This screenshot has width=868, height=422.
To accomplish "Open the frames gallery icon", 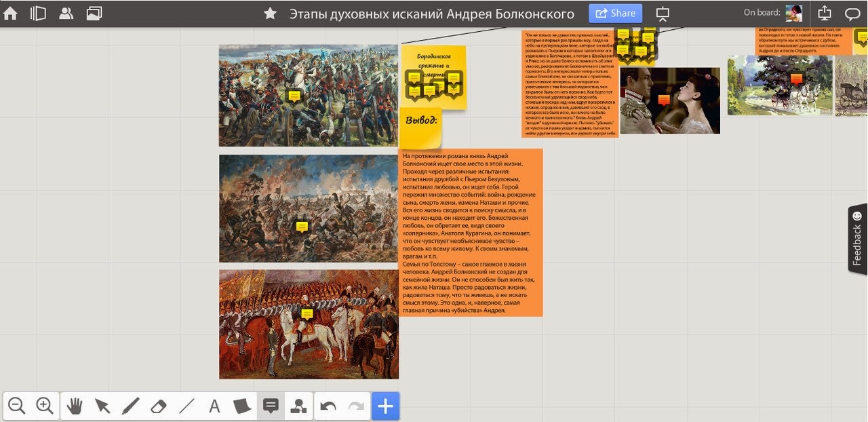I will (94, 13).
